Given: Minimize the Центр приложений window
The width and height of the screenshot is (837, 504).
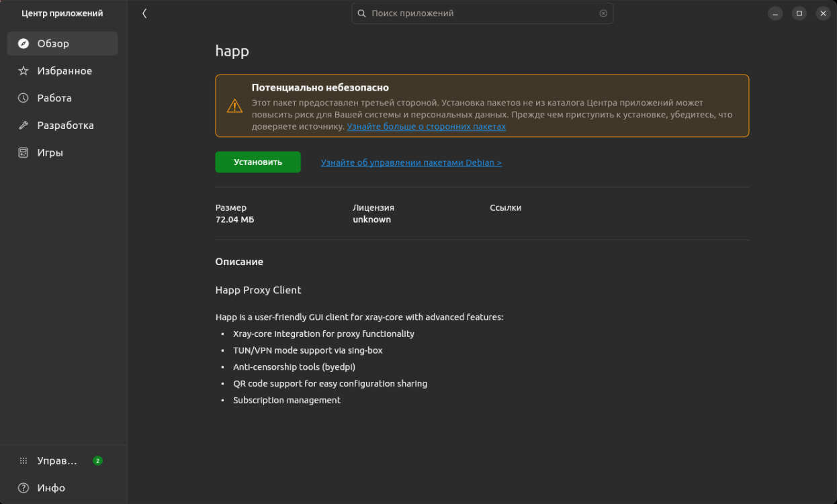Looking at the screenshot, I should point(775,13).
